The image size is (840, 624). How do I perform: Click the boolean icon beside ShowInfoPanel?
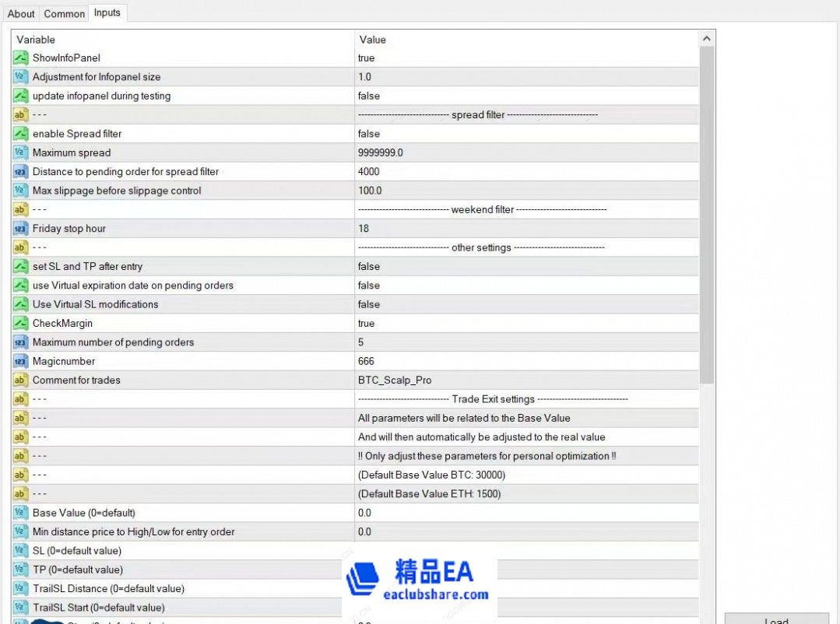click(x=20, y=58)
